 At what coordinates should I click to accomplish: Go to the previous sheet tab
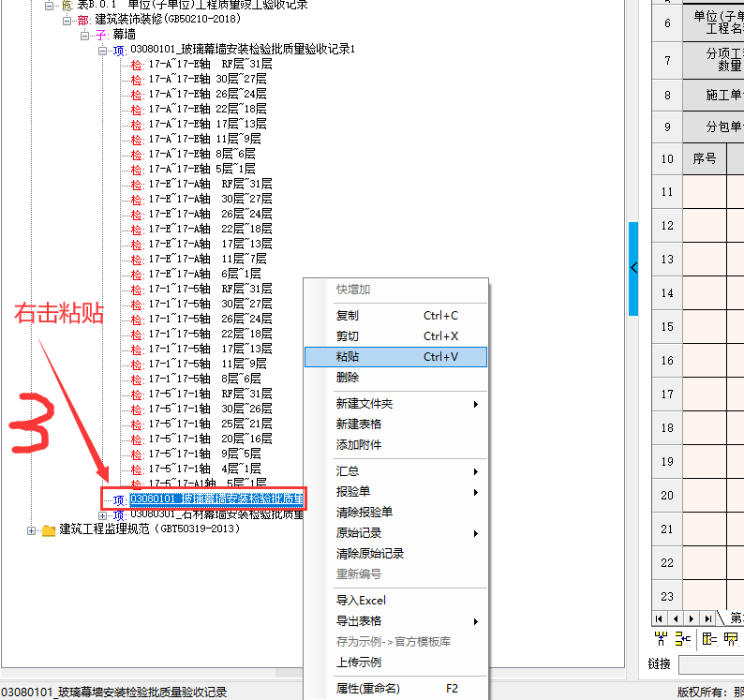[x=677, y=618]
